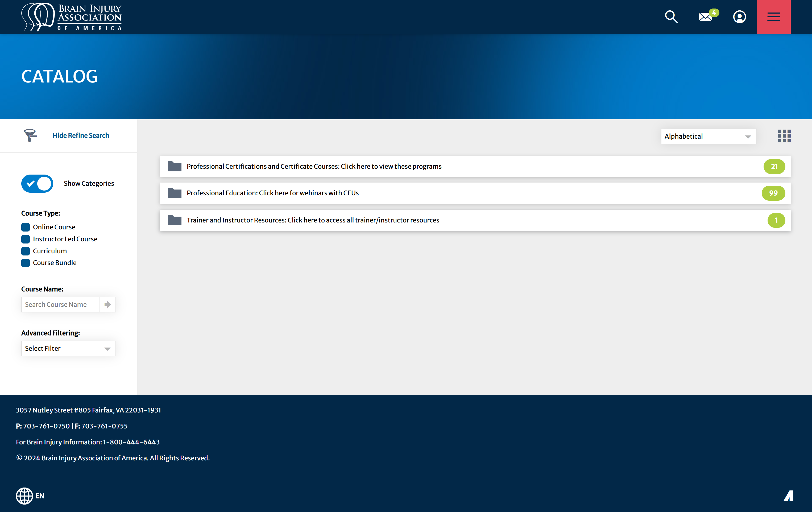
Task: Click the Search Course Name field
Action: click(x=61, y=305)
